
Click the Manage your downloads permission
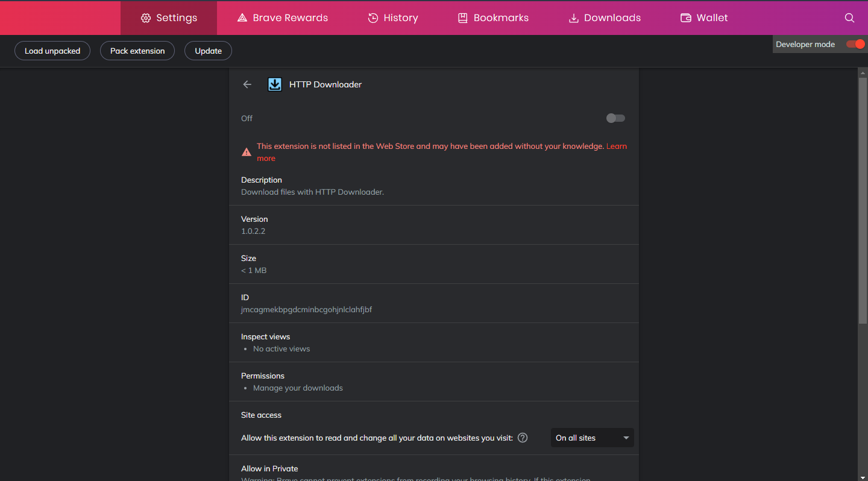click(298, 388)
